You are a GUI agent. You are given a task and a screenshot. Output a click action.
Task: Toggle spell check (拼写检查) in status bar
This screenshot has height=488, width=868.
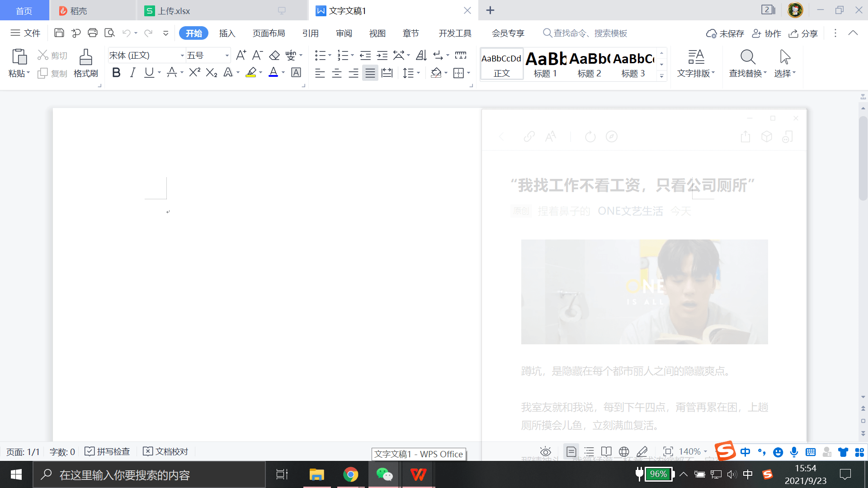tap(108, 451)
